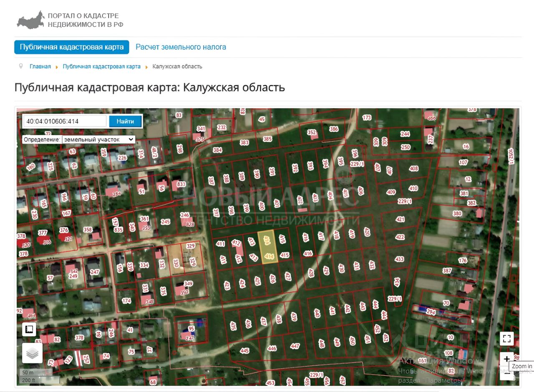The image size is (534, 392).
Task: Click the page heading 'Публичная кадастровая карта: Калужская область'
Action: [150, 88]
